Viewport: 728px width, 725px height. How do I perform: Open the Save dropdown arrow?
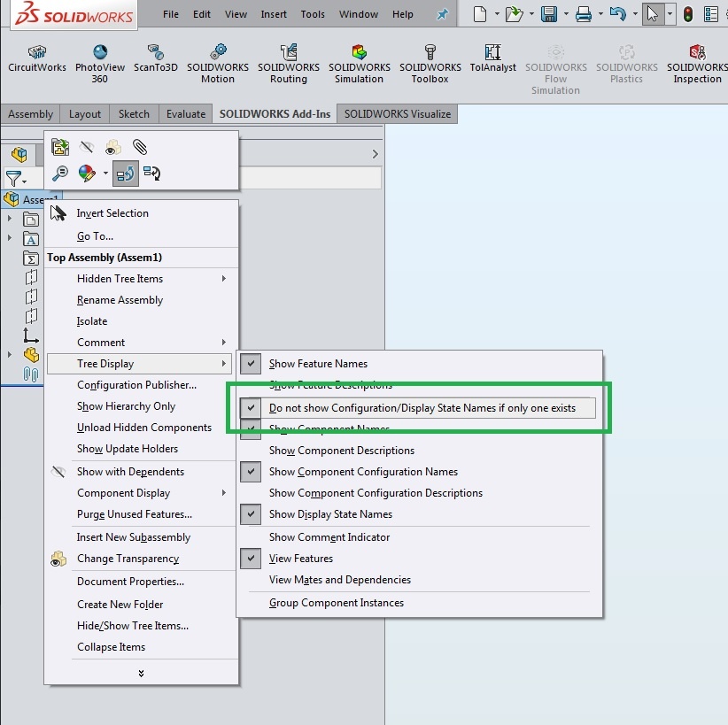pos(566,14)
